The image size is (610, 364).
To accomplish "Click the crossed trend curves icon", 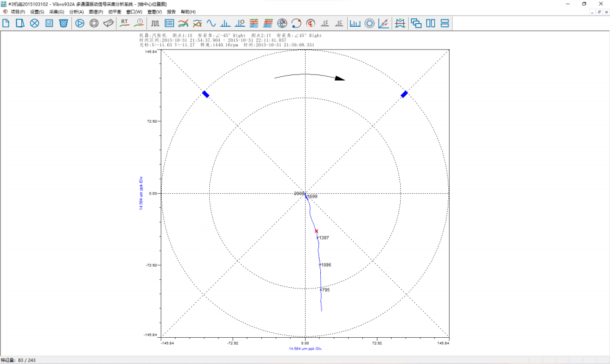I will [197, 23].
